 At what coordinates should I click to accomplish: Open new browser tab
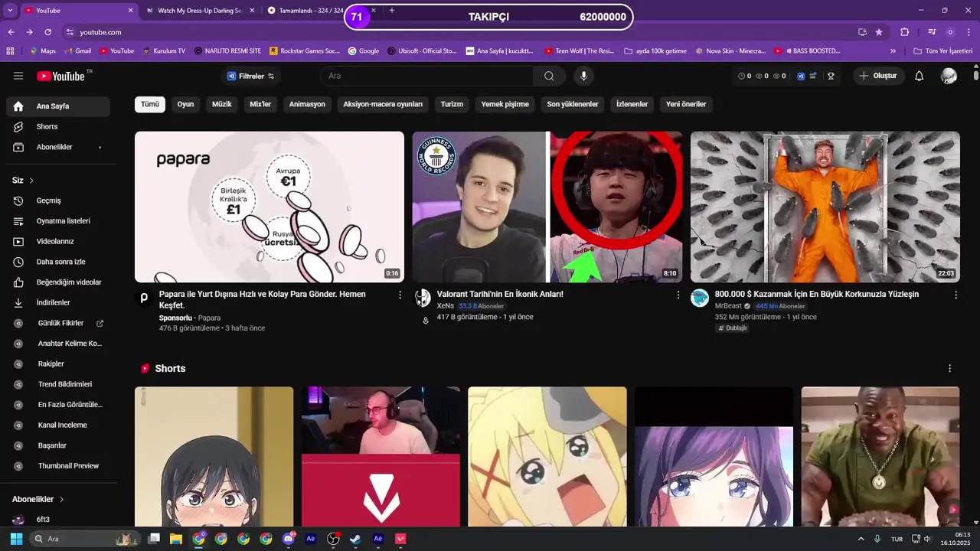click(392, 11)
